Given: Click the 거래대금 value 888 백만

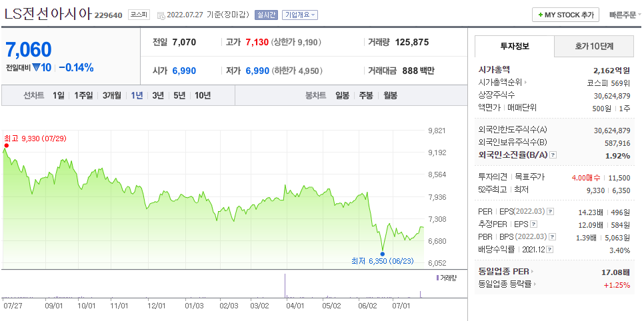Looking at the screenshot, I should 418,71.
